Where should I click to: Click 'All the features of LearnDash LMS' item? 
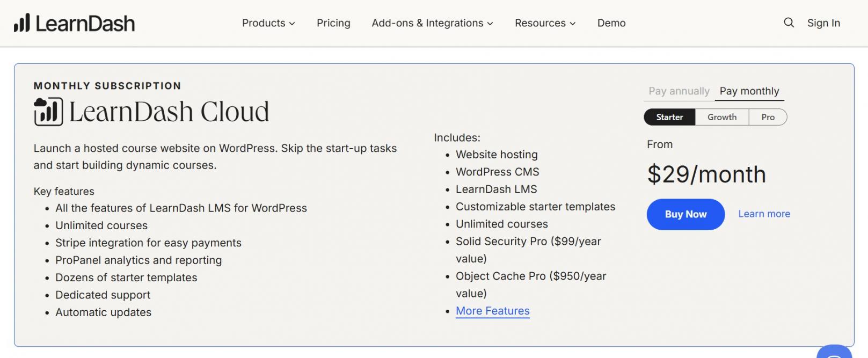[x=181, y=208]
